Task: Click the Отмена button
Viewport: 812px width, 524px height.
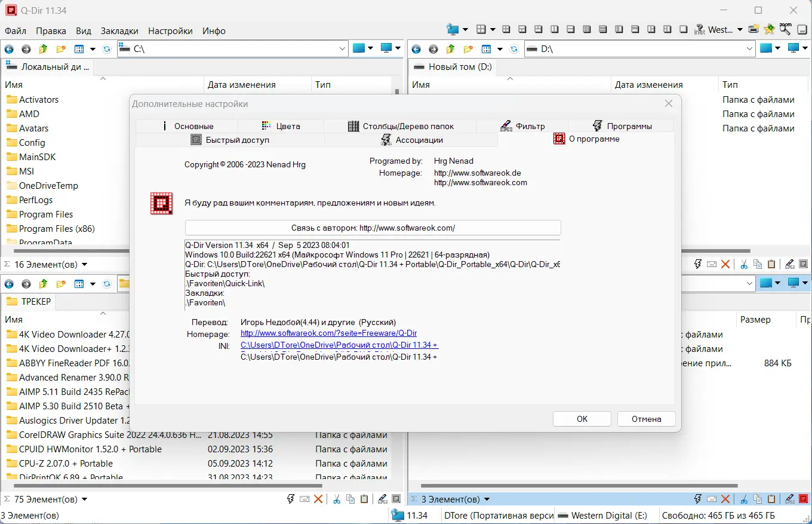Action: [647, 419]
